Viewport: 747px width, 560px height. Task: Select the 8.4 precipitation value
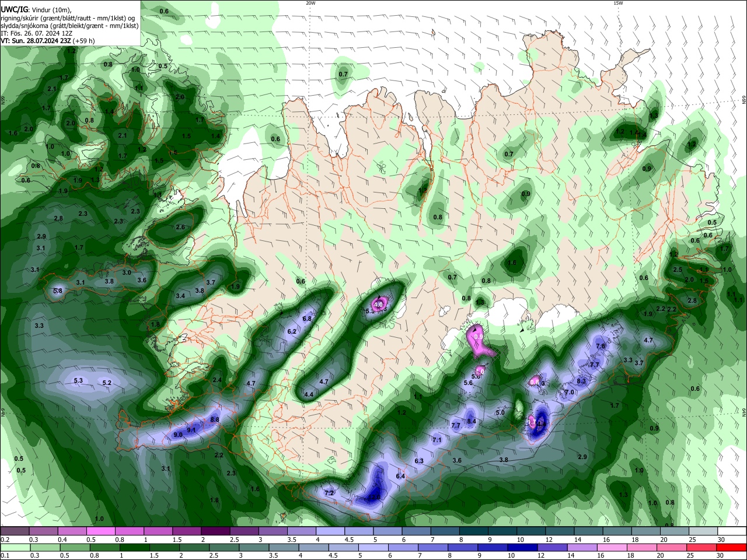pos(472,421)
